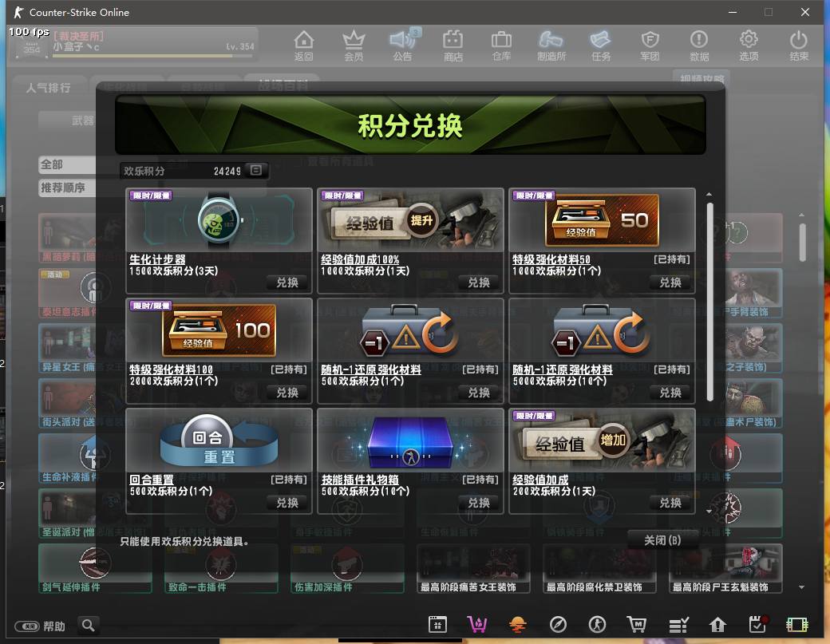The image size is (830, 644).
Task: Open the 军团 clan shield icon
Action: 650,45
